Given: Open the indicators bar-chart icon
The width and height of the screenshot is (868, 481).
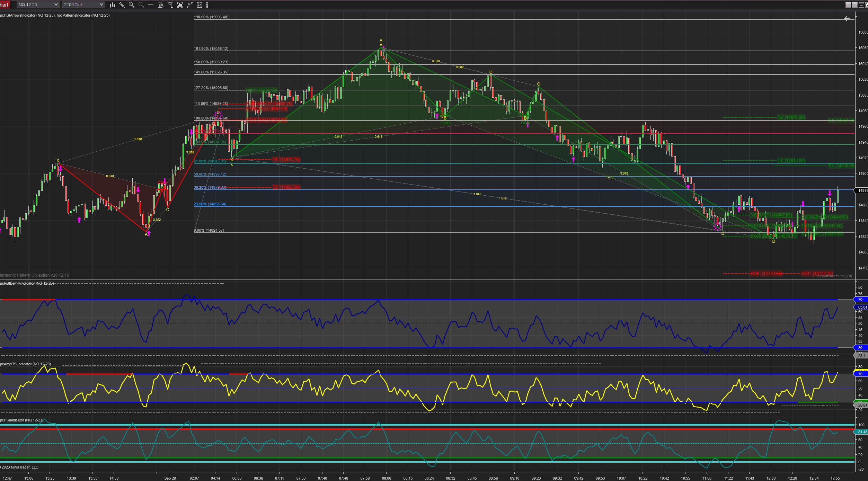Looking at the screenshot, I should tap(180, 5).
